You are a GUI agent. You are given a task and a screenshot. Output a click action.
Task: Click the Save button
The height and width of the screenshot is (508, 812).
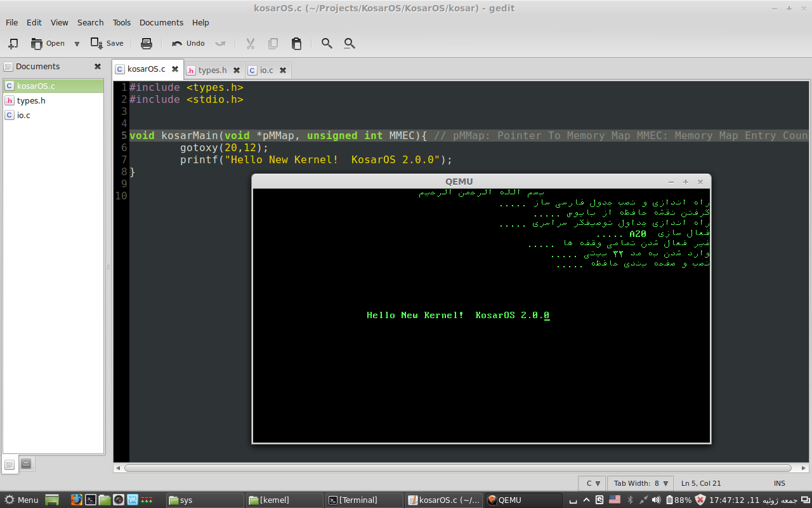107,43
